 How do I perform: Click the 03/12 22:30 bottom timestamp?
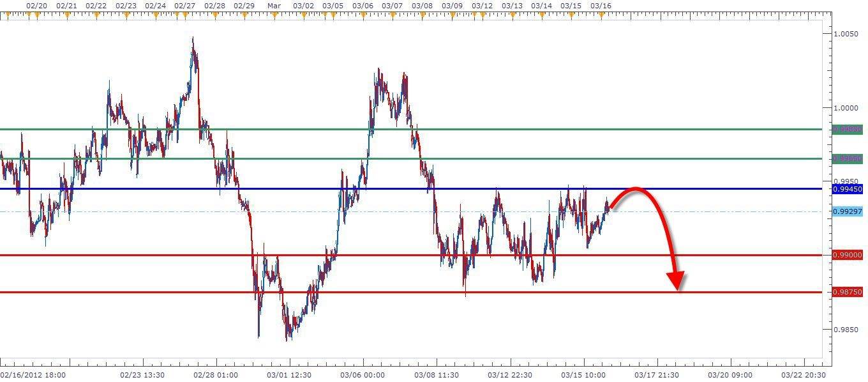510,376
